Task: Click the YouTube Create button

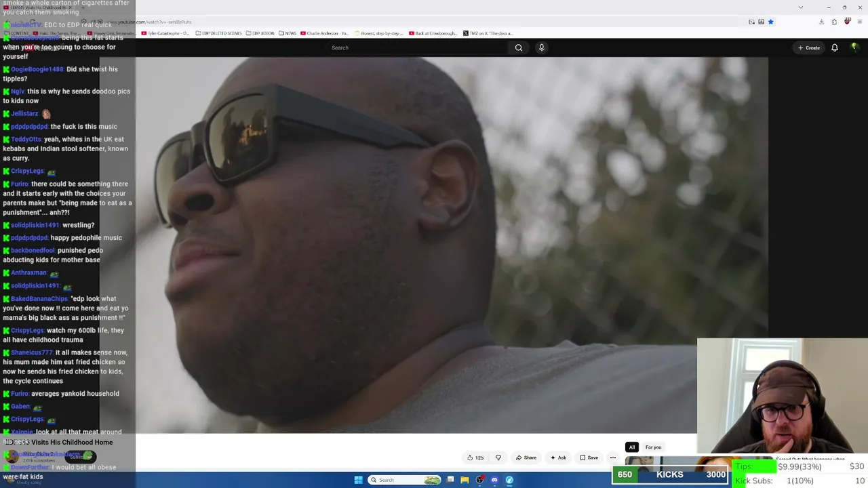Action: tap(809, 47)
